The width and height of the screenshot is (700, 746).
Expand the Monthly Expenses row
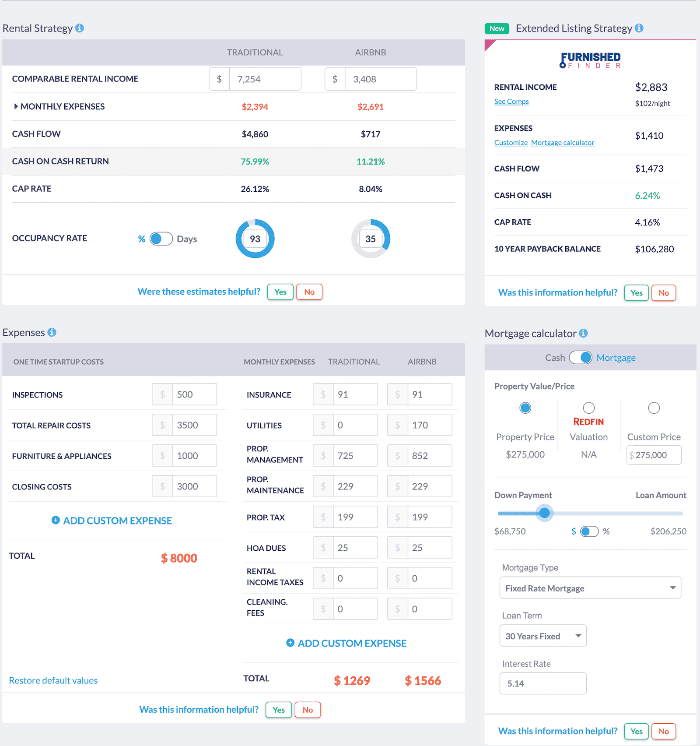point(16,106)
